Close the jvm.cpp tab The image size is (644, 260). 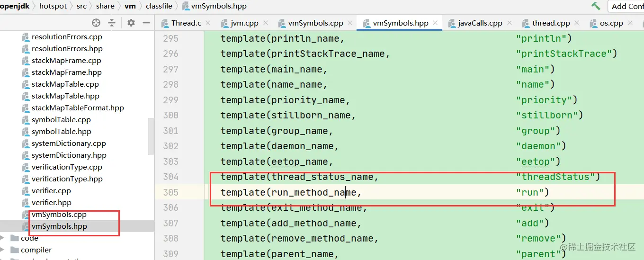266,23
